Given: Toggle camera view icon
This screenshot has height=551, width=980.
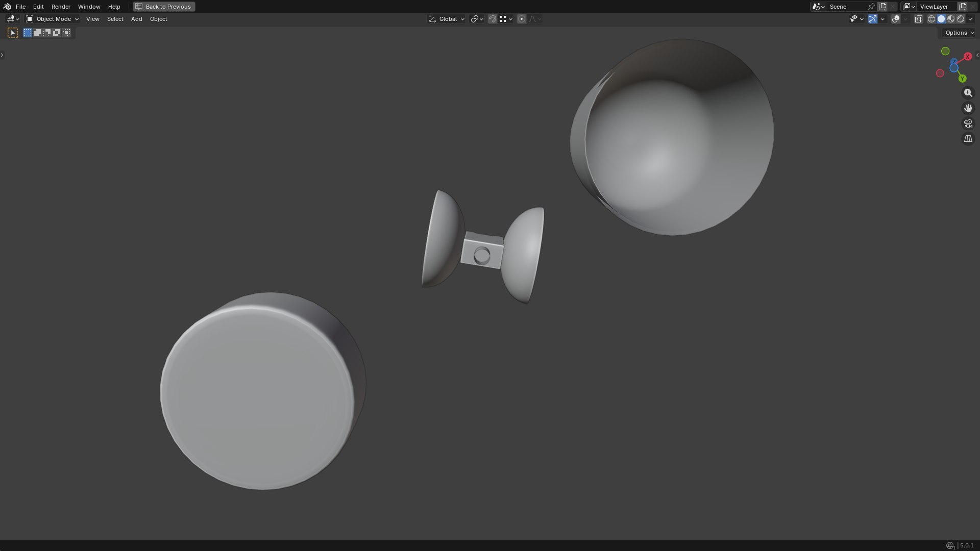Looking at the screenshot, I should click(x=968, y=123).
